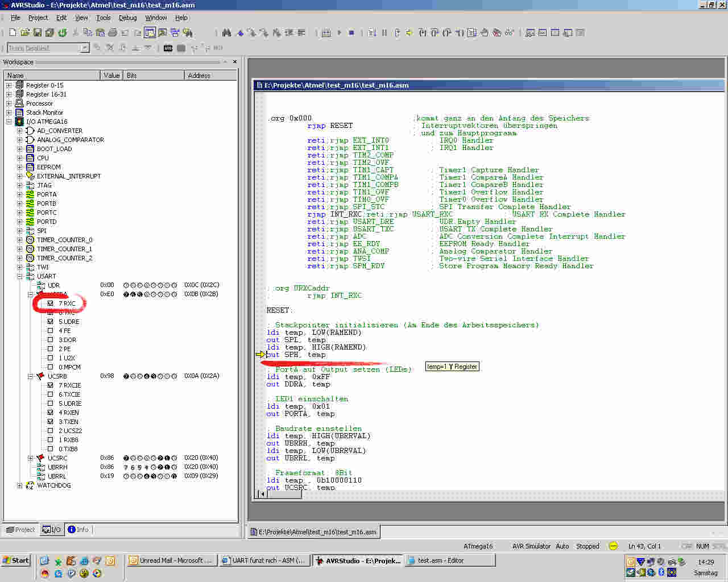728x582 pixels.
Task: Open the test.asm - Editor taskbar button
Action: pos(449,560)
